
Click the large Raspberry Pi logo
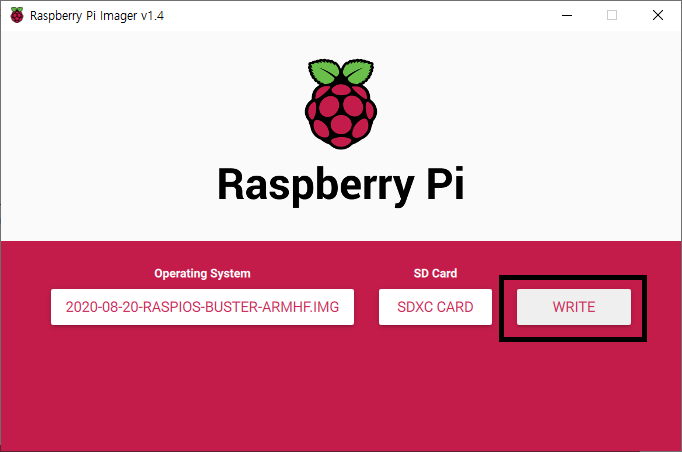pos(341,104)
